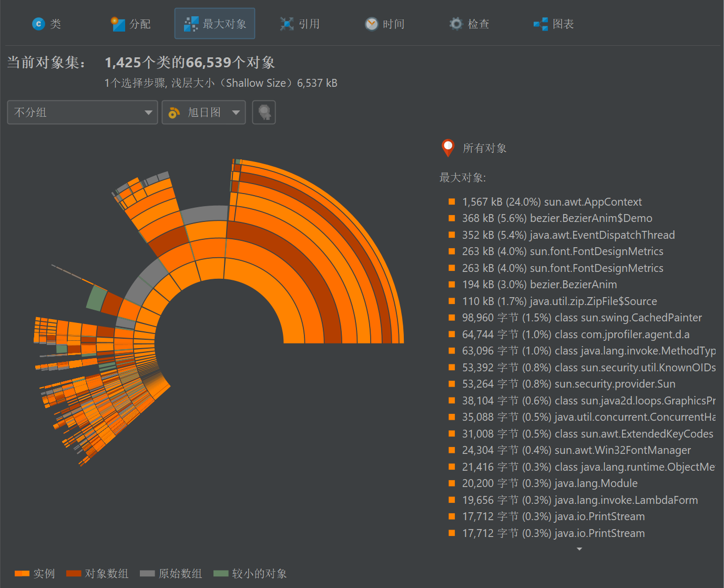Click the 所有对象 location pin icon
The width and height of the screenshot is (724, 588).
click(448, 148)
